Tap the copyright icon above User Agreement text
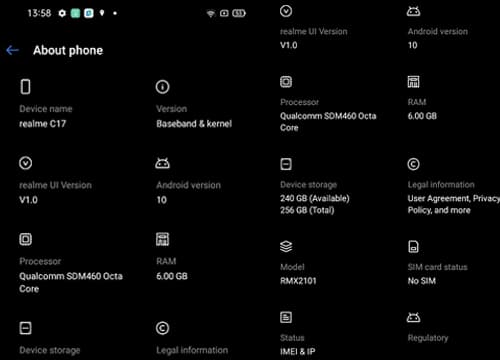Screen dimensions: 500x360 [x=413, y=164]
